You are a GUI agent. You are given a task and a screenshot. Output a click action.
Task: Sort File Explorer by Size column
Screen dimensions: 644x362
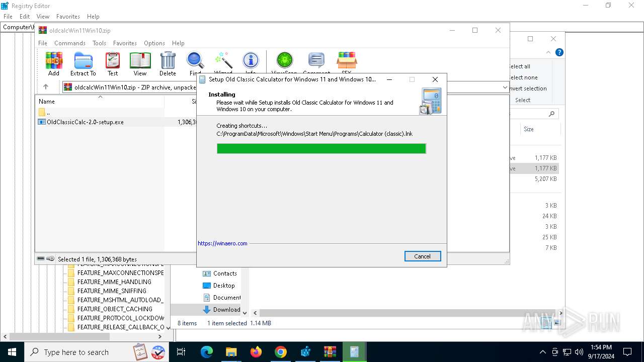[x=529, y=129]
